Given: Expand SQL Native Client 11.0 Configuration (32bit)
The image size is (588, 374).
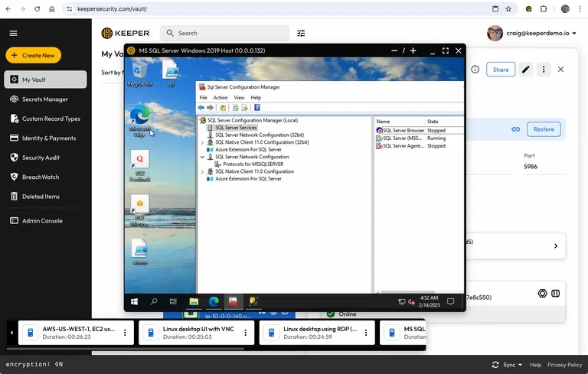Looking at the screenshot, I should tap(203, 142).
